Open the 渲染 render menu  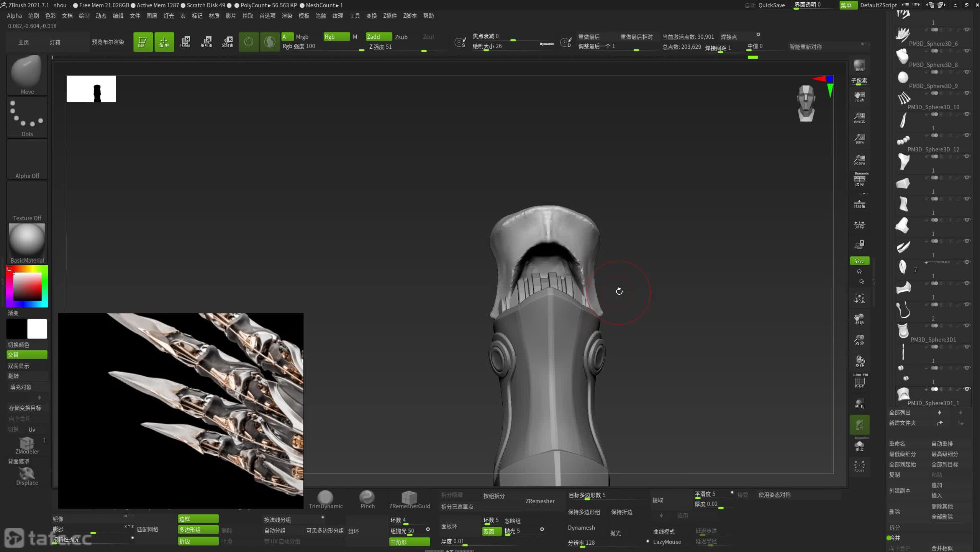click(287, 16)
